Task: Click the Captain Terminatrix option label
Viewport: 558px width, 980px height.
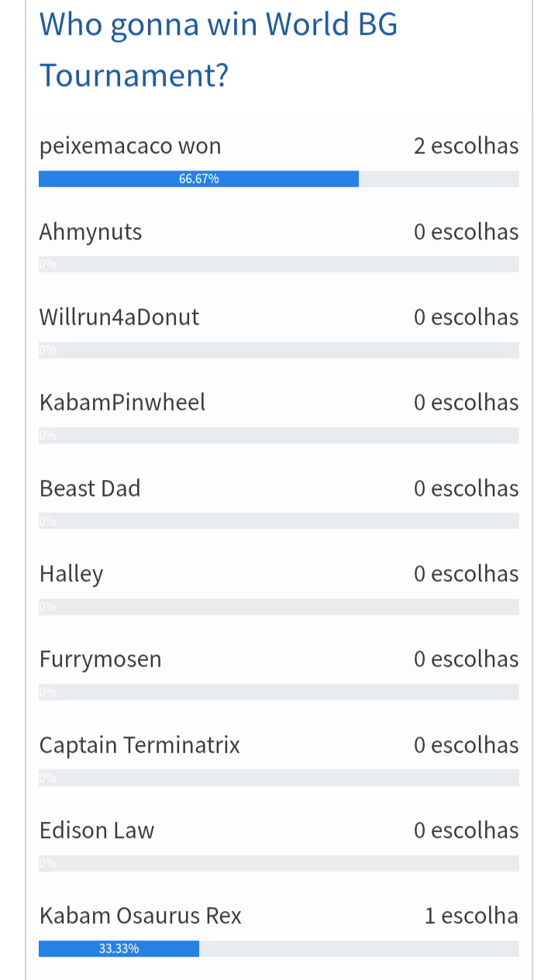Action: pyautogui.click(x=139, y=745)
